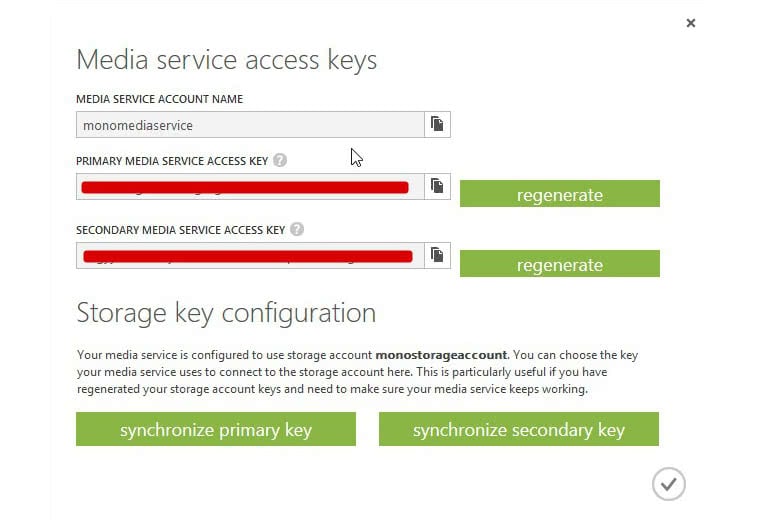Confirm dialog with the checkmark icon

tap(669, 484)
